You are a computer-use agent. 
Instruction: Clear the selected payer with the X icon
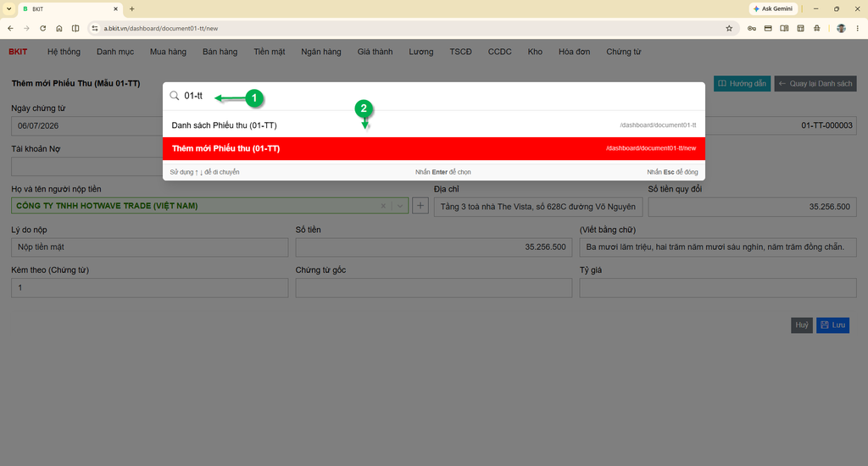383,206
